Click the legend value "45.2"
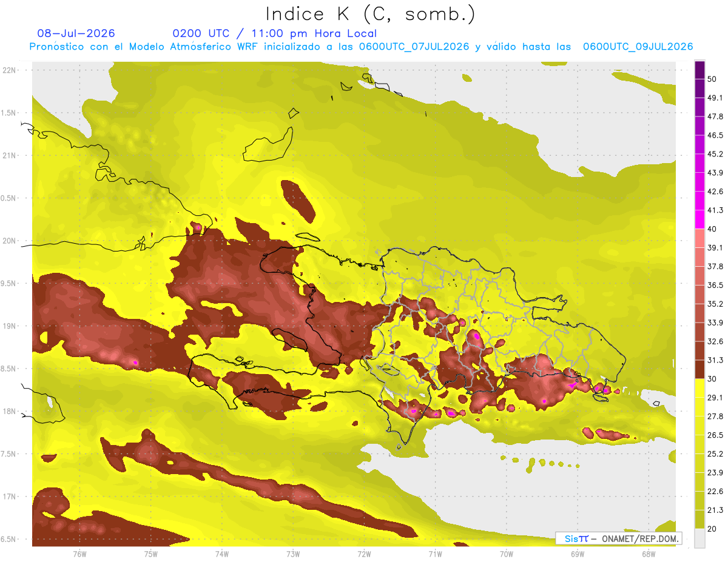728x562 pixels. tap(716, 154)
